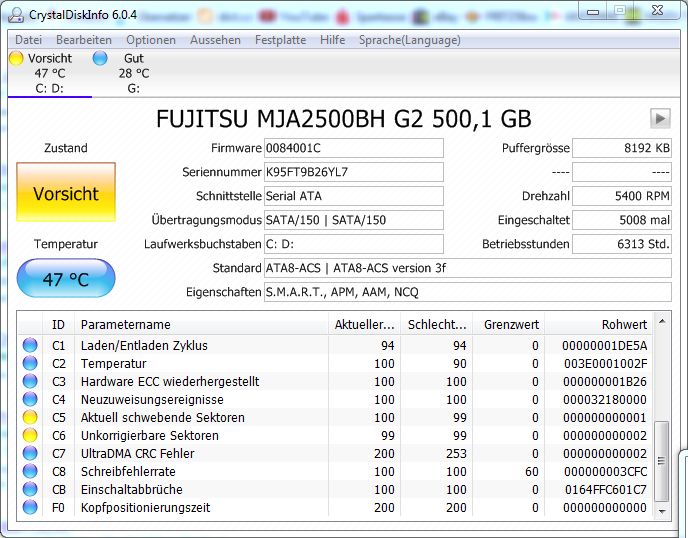Select the Hardware ECC wiederhergestellt row
The image size is (688, 538).
335,381
